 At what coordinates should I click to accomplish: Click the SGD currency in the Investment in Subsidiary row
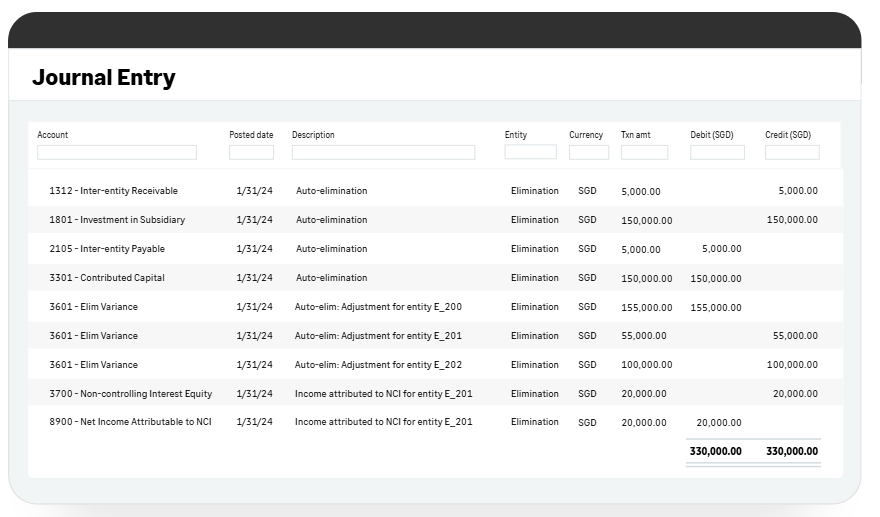tap(587, 219)
